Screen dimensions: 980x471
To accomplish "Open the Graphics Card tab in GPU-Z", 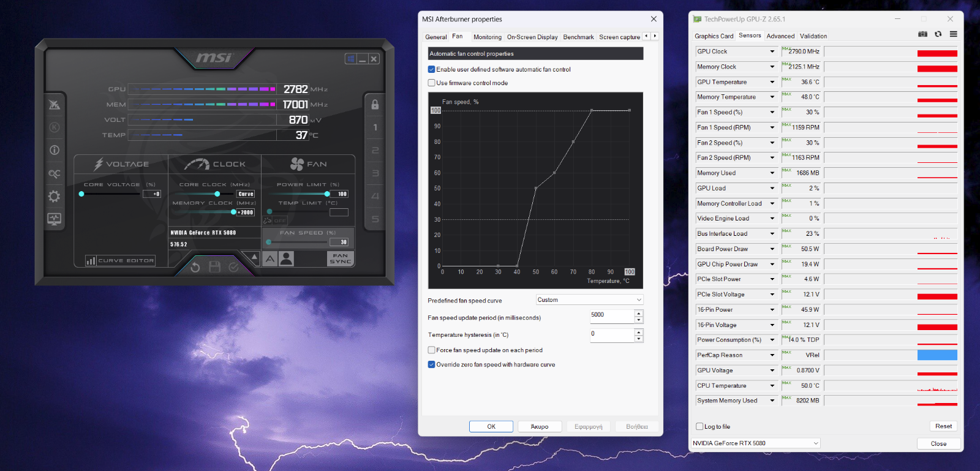I will (714, 36).
